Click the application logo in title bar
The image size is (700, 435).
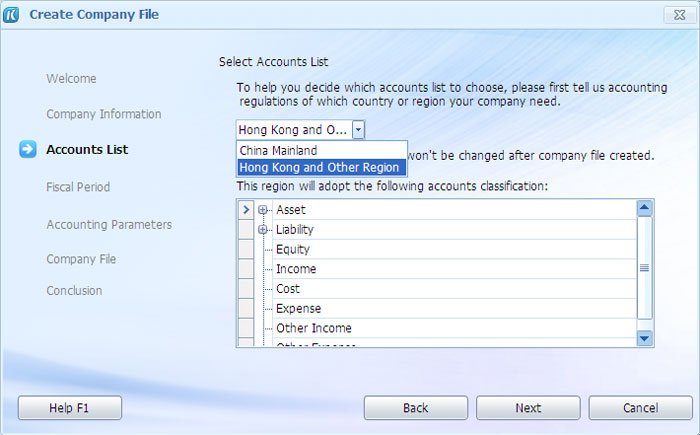pyautogui.click(x=11, y=14)
